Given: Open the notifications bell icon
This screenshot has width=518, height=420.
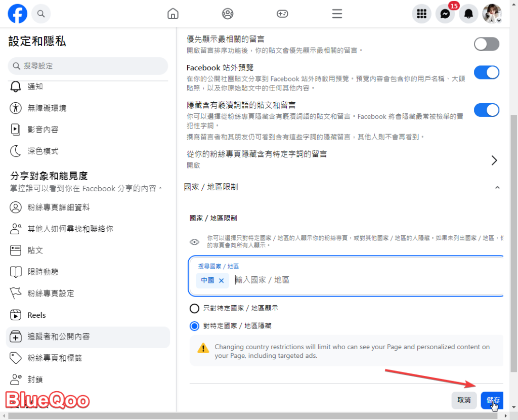Looking at the screenshot, I should pos(468,14).
